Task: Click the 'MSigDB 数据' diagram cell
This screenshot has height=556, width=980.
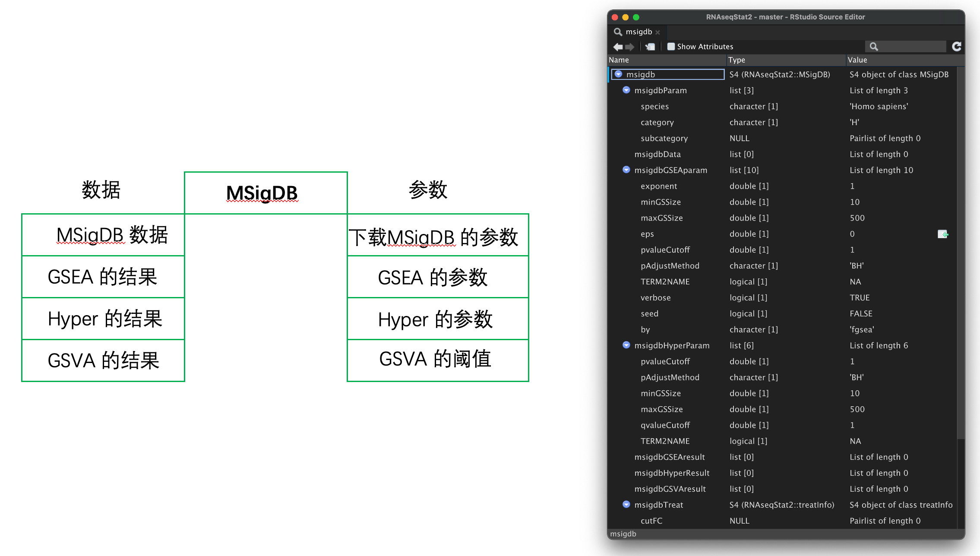Action: pos(103,235)
